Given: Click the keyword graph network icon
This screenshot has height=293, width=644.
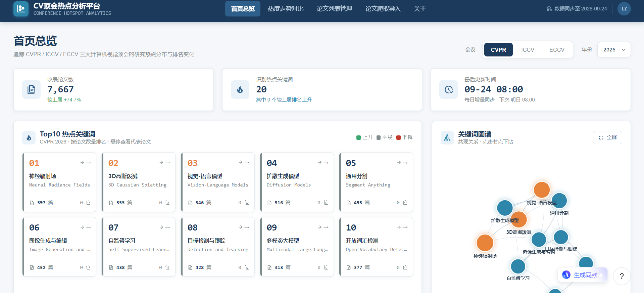Looking at the screenshot, I should pos(447,137).
